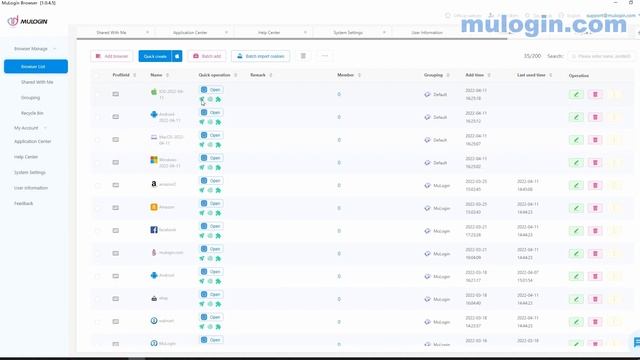Image resolution: width=640 pixels, height=360 pixels.
Task: Click the Add browser button
Action: pos(111,56)
